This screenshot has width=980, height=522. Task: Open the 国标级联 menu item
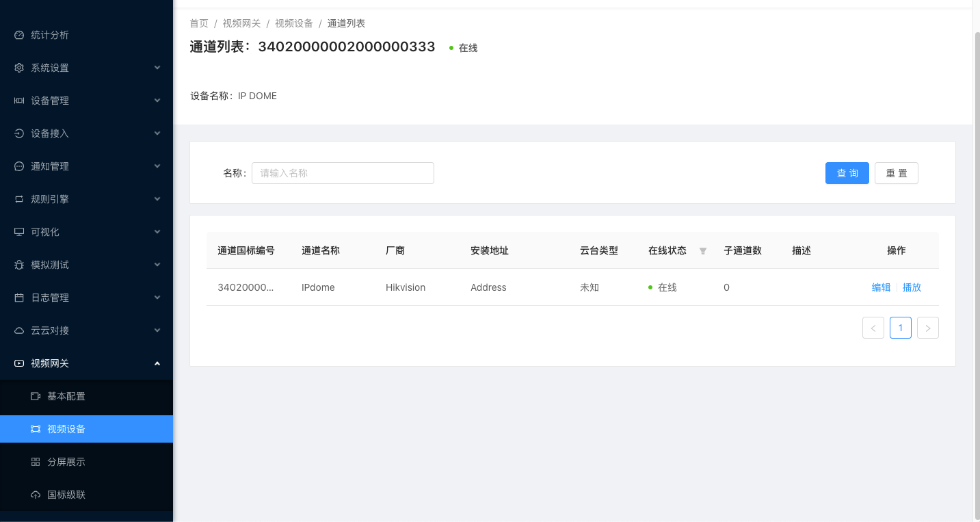click(66, 495)
